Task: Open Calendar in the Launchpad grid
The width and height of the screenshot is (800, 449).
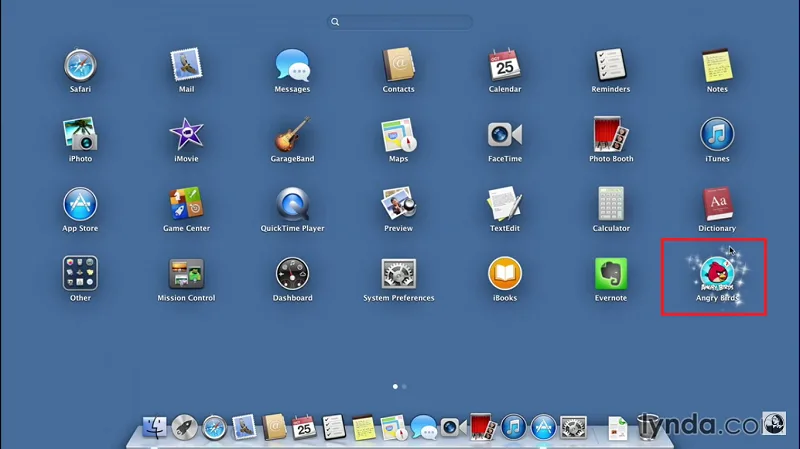Action: click(505, 65)
